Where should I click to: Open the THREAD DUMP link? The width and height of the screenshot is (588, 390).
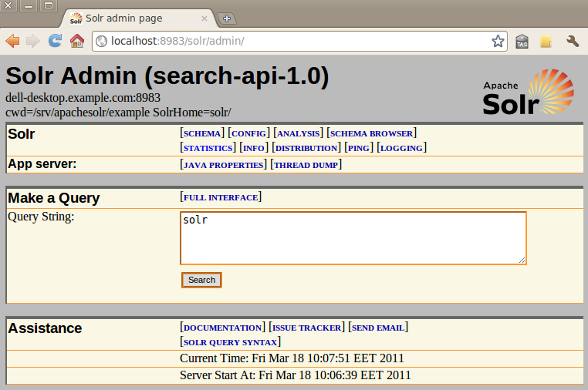pos(306,165)
